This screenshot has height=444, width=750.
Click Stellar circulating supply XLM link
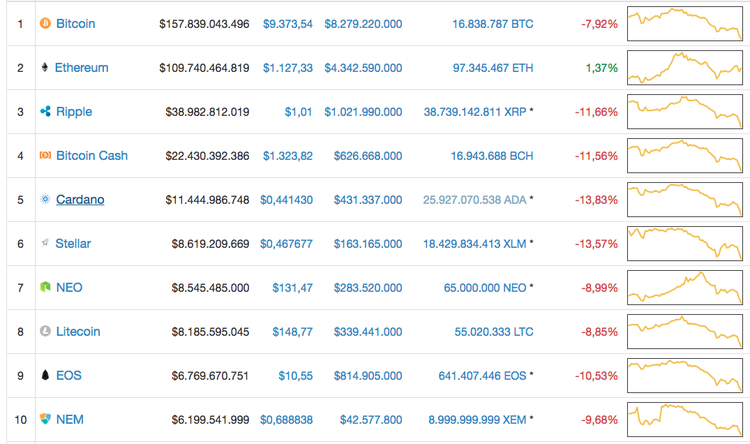tap(475, 243)
